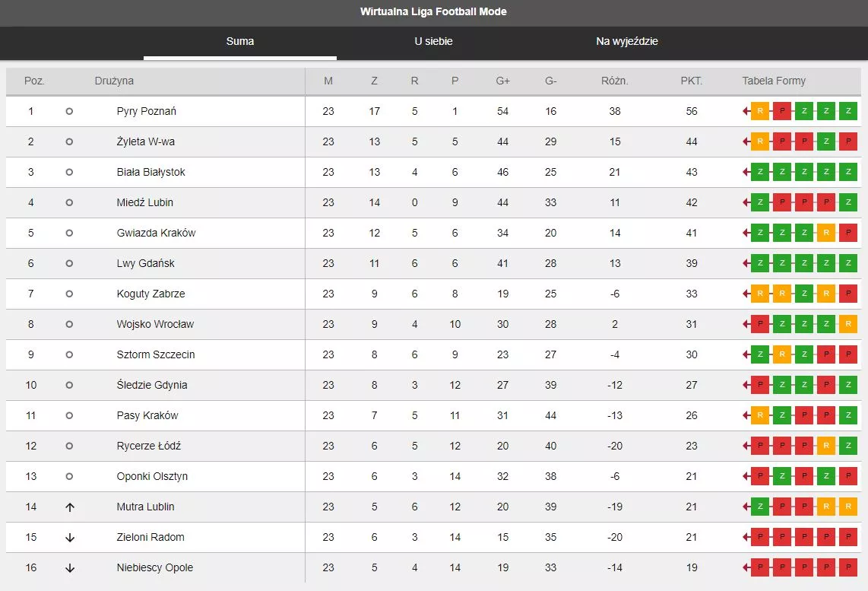Click the circle status icon for Pyry Poznań

69,111
